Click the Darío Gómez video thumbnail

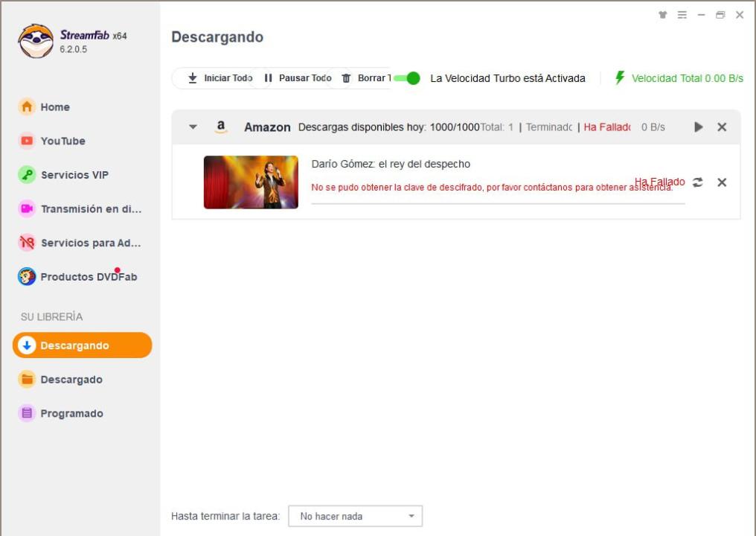[251, 182]
